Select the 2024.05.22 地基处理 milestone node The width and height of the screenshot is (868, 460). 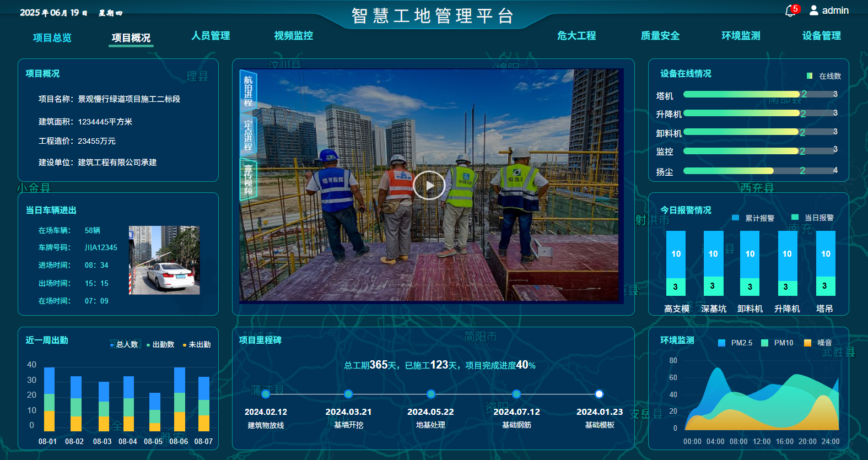tap(431, 394)
